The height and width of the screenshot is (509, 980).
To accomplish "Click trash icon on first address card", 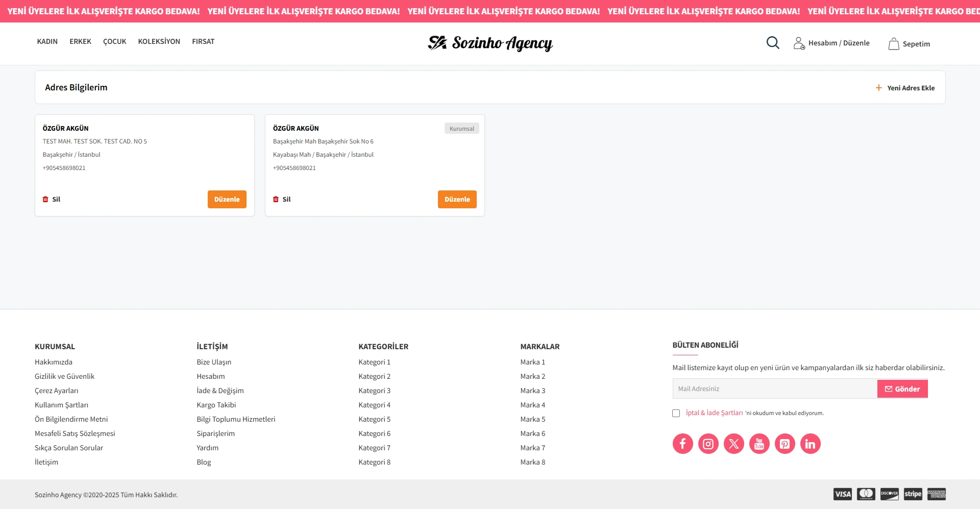I will (x=45, y=199).
